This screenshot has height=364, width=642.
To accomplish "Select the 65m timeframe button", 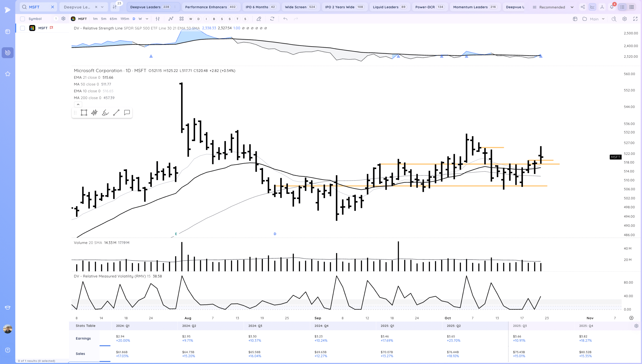I will (x=113, y=19).
